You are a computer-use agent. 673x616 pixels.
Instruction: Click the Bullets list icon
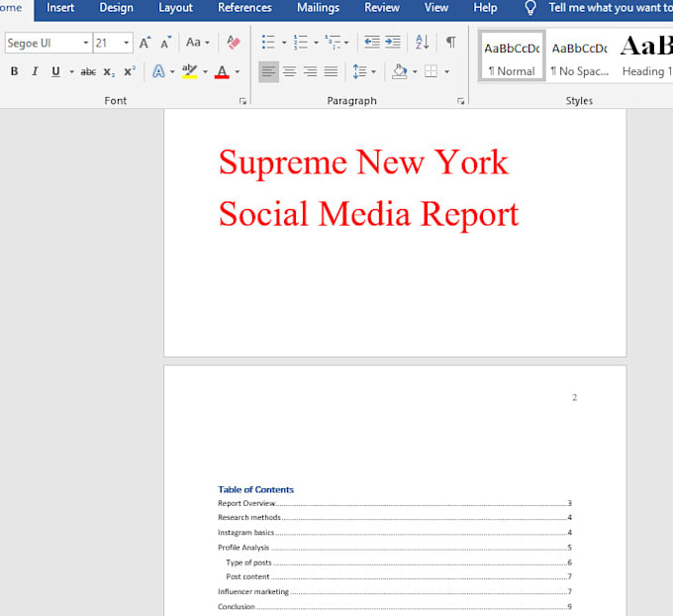[268, 43]
